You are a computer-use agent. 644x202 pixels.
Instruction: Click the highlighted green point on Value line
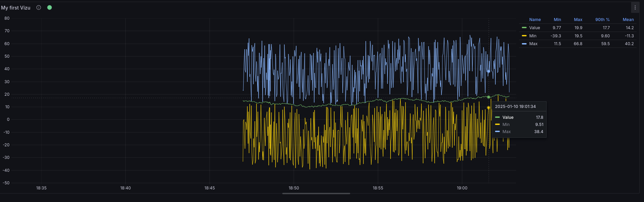[x=489, y=97]
